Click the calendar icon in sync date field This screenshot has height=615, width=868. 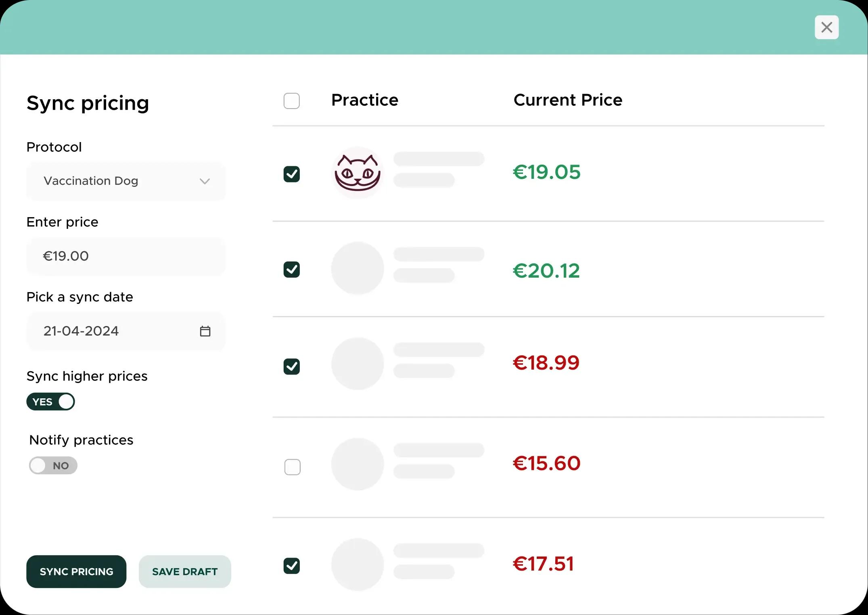205,331
